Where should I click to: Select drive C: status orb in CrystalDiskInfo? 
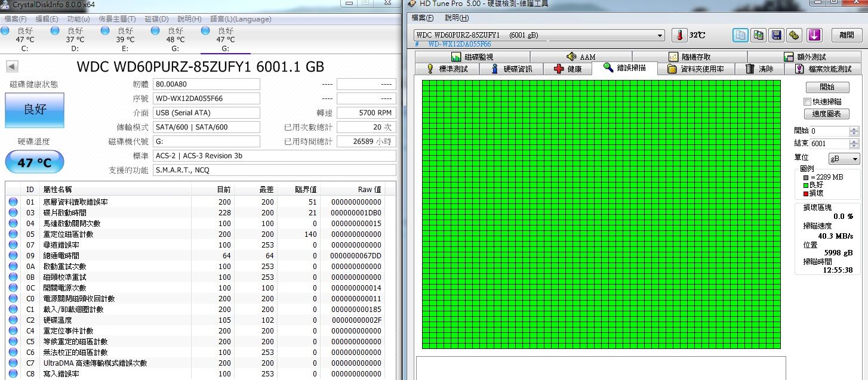pos(5,30)
